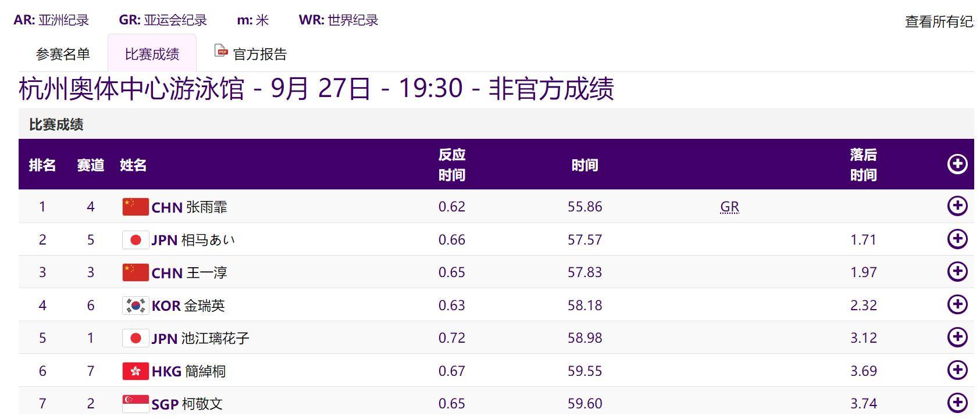Image resolution: width=980 pixels, height=420 pixels.
Task: Click 反应时间 column header
Action: click(x=452, y=165)
